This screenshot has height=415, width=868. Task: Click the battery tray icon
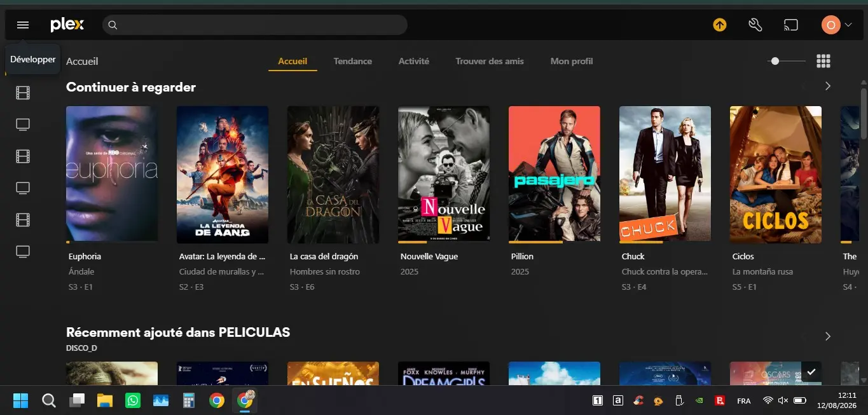[800, 400]
